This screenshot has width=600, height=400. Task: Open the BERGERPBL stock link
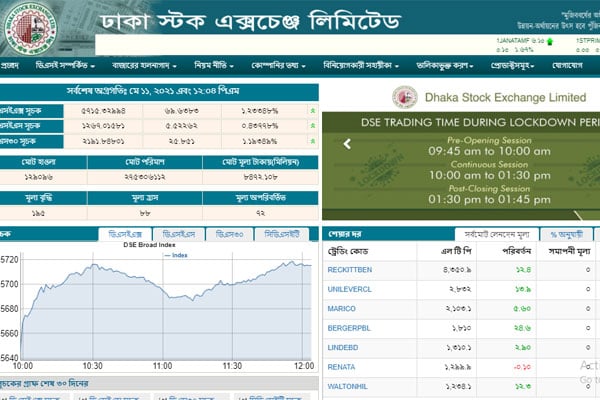pyautogui.click(x=349, y=328)
